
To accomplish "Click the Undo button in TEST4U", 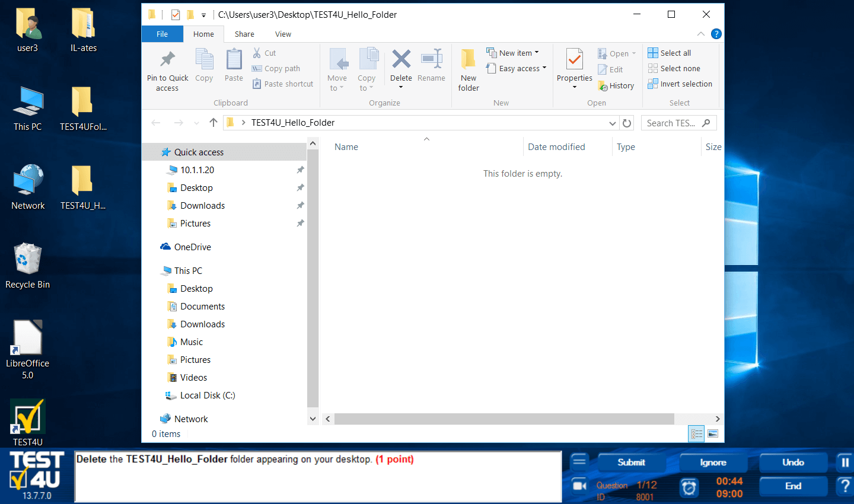I will pos(792,462).
